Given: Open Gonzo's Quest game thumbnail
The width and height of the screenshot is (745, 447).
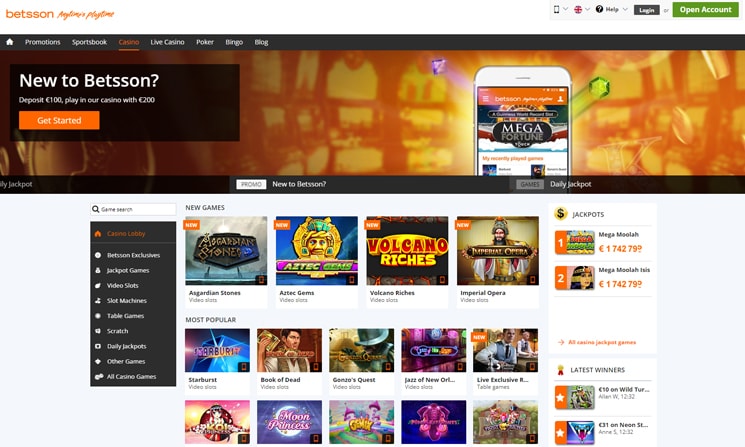Looking at the screenshot, I should coord(362,351).
